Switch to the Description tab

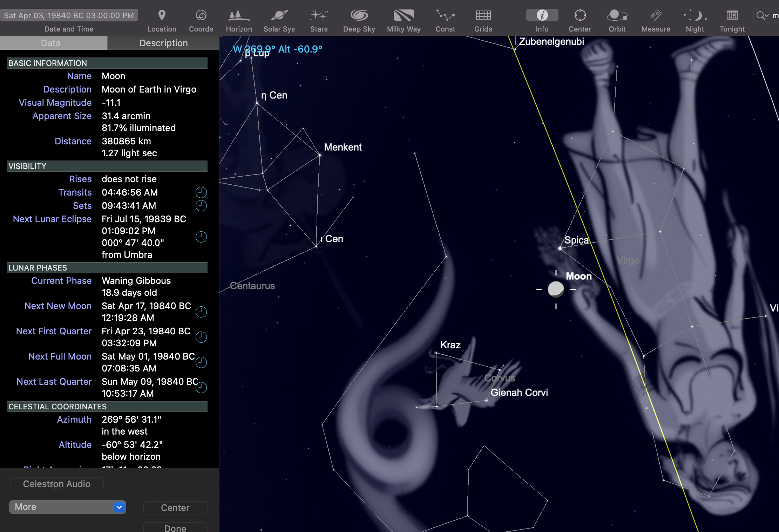163,43
